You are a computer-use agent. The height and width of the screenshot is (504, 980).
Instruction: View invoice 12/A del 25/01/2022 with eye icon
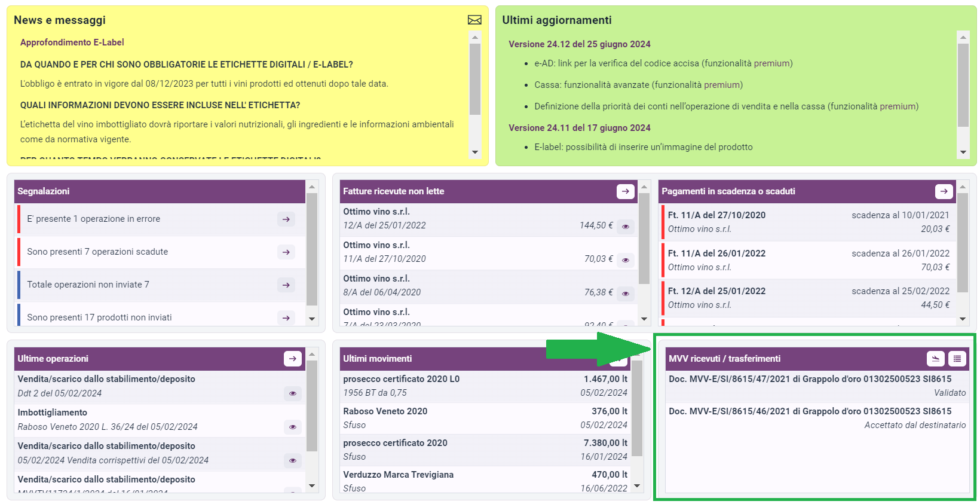tap(626, 227)
